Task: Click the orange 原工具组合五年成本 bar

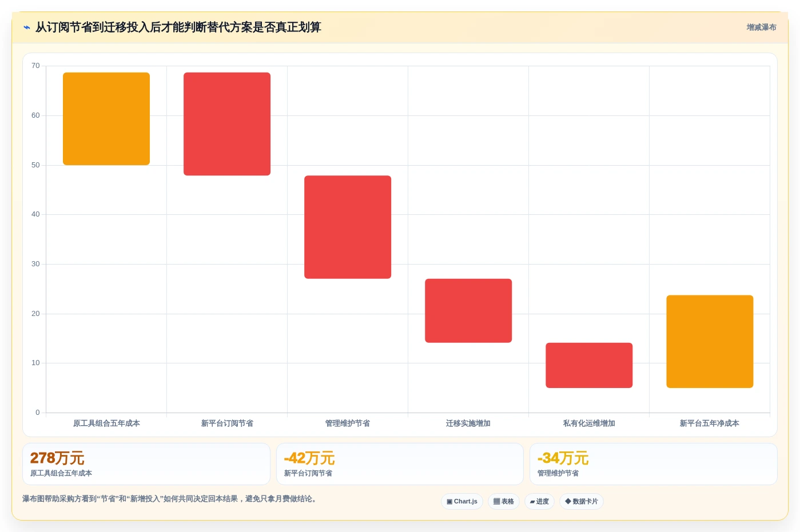Action: [x=106, y=119]
